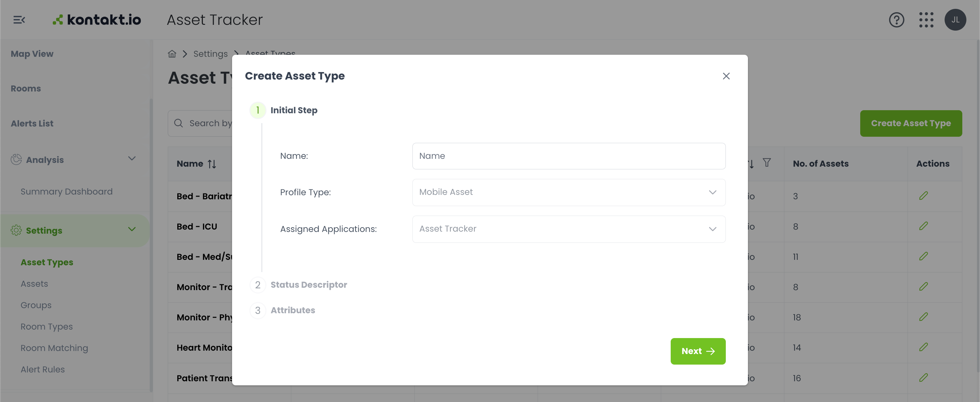
Task: Open the Profile Type dropdown
Action: click(x=569, y=192)
